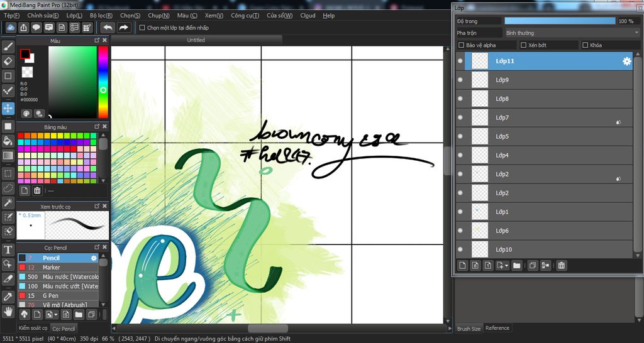Hide layer Lớp5 visibility dot

point(460,136)
